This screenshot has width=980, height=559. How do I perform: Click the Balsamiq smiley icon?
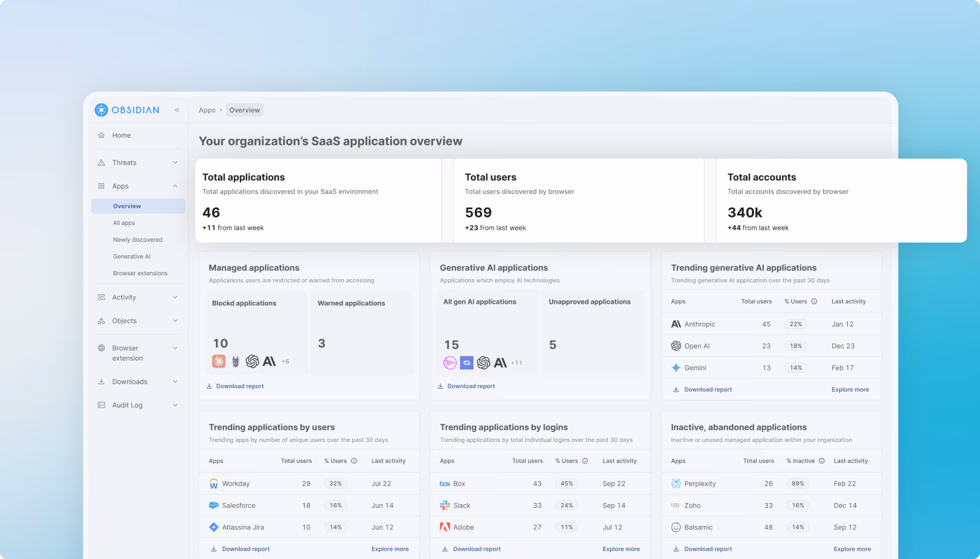click(676, 527)
